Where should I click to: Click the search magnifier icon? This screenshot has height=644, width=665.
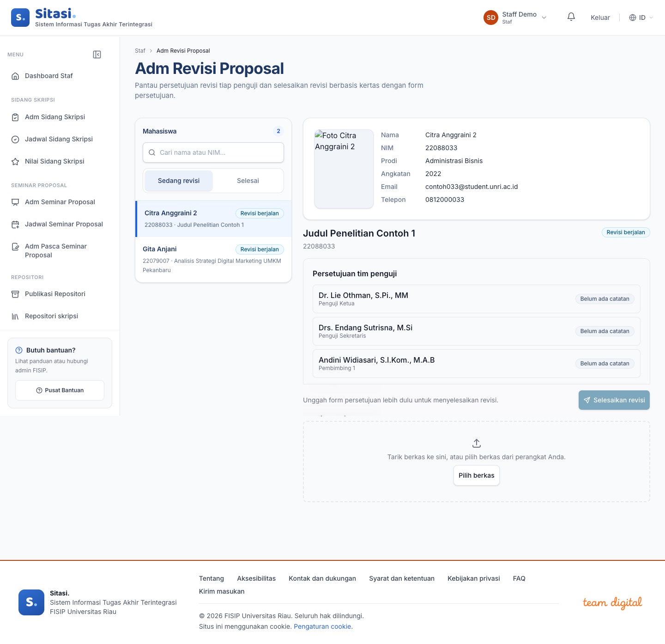tap(152, 152)
